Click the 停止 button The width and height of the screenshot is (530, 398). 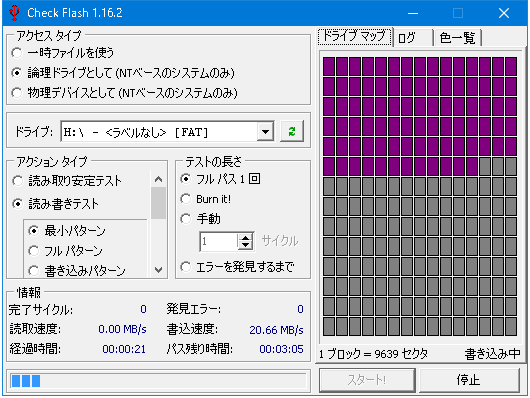[469, 380]
